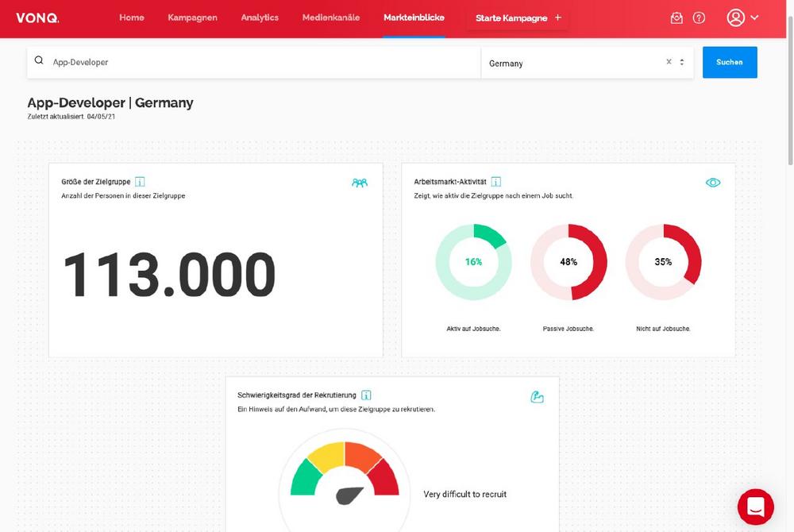Expand the account menu chevron
The width and height of the screenshot is (794, 532).
point(754,17)
